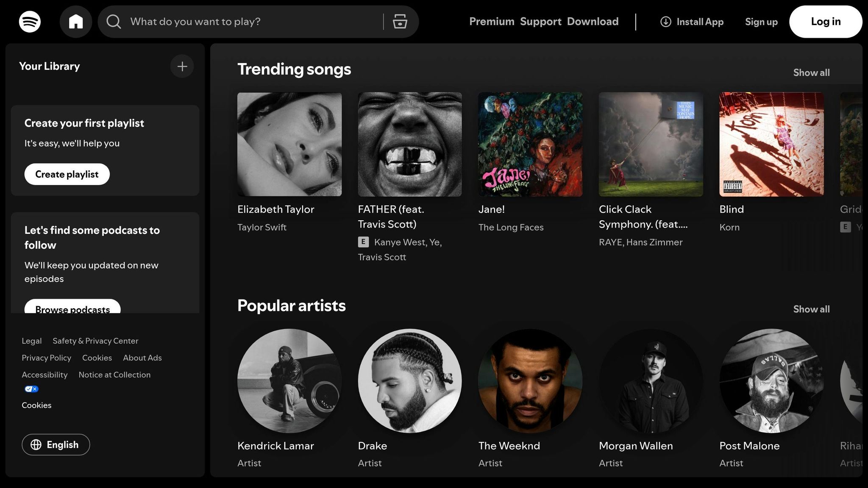Screen dimensions: 868x488
Task: Click 'Post Malone' name label
Action: (x=749, y=446)
